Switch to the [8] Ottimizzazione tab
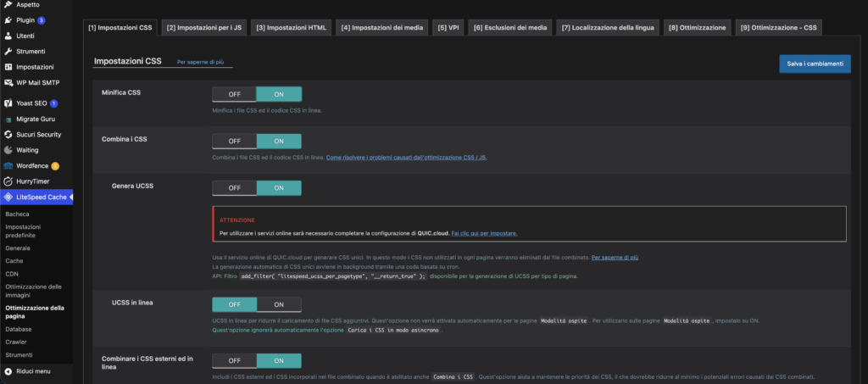868x384 pixels. pyautogui.click(x=697, y=27)
